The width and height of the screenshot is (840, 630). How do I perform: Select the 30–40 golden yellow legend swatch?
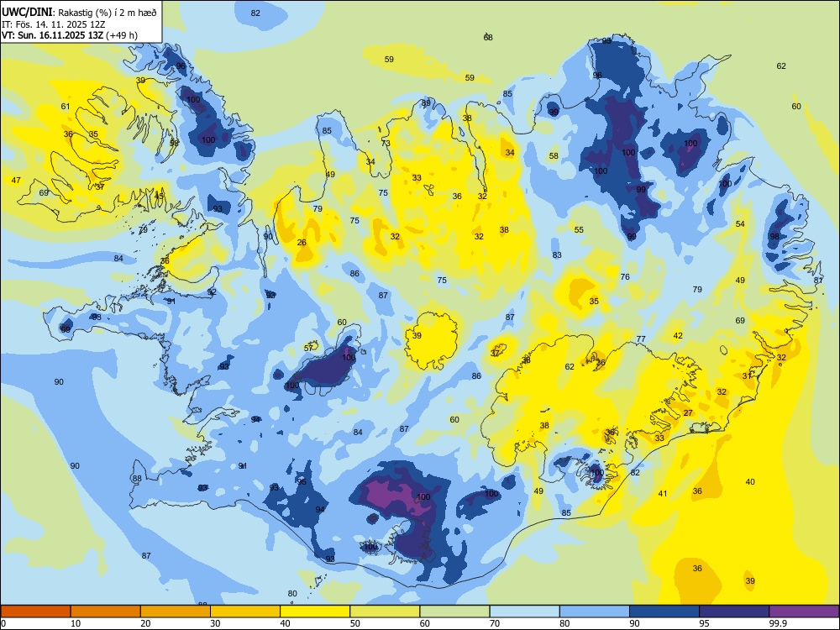[245, 612]
